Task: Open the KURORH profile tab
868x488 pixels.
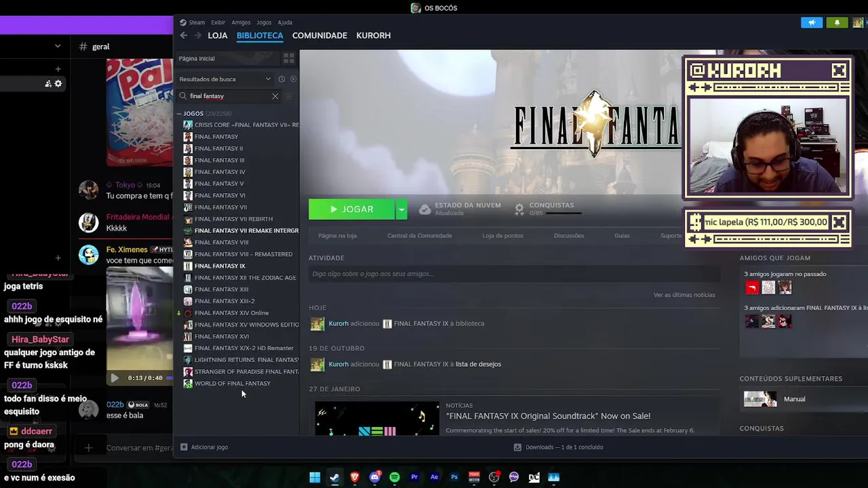Action: click(x=374, y=35)
